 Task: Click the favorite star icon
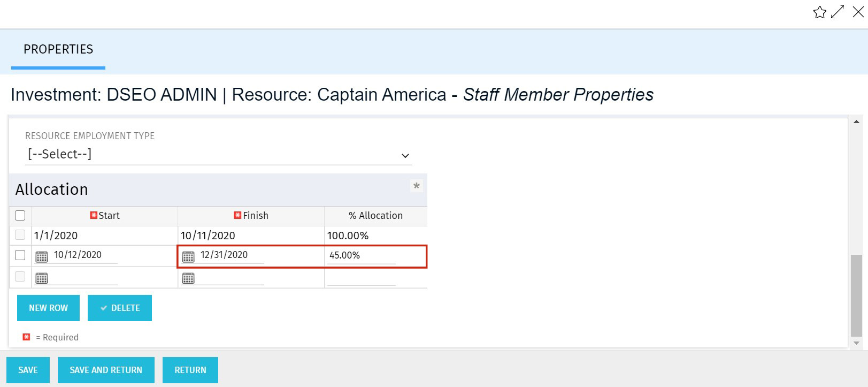pyautogui.click(x=819, y=12)
